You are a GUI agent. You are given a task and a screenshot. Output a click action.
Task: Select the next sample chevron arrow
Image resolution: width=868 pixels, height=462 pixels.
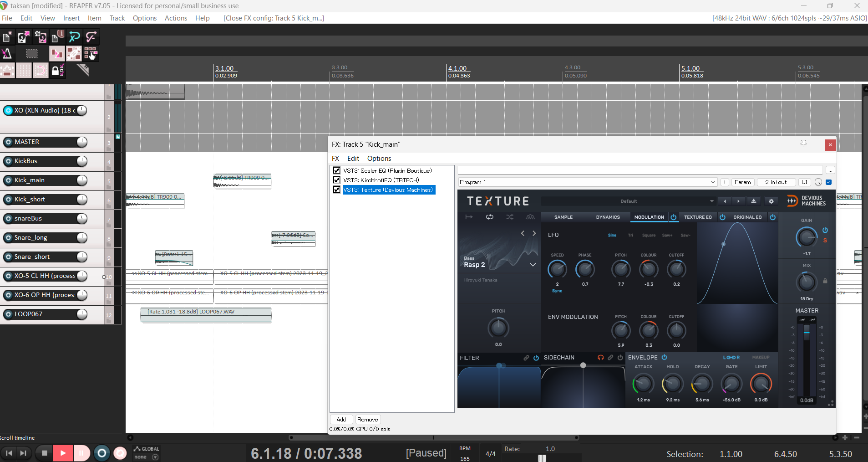click(534, 233)
